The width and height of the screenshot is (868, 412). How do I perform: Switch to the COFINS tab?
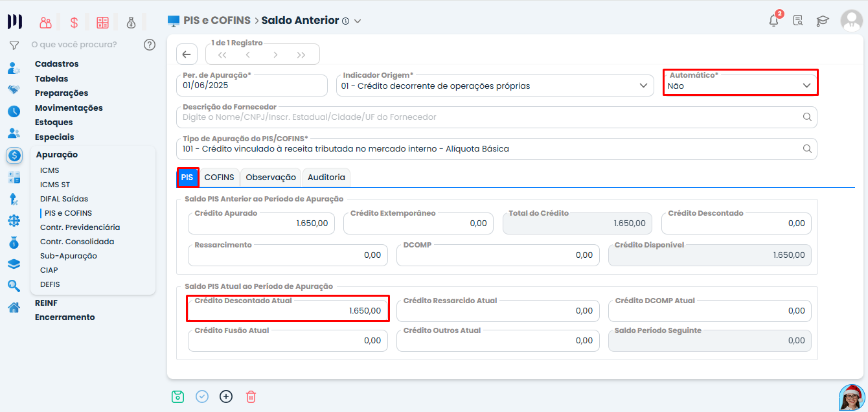point(219,177)
